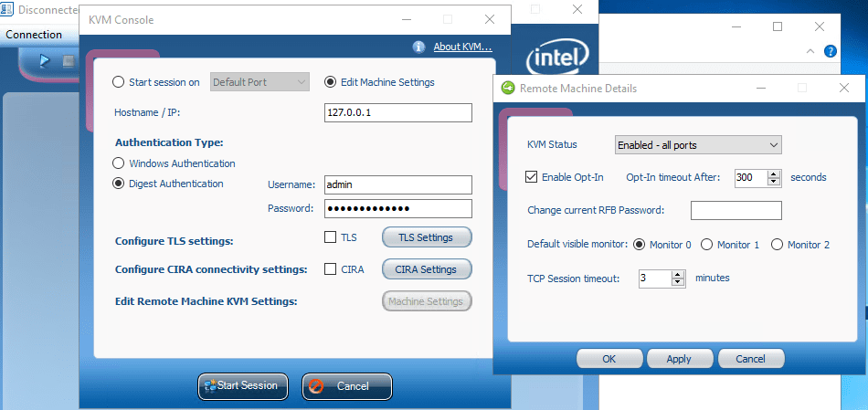This screenshot has width=868, height=410.
Task: Close the KVM Console window
Action: [490, 19]
